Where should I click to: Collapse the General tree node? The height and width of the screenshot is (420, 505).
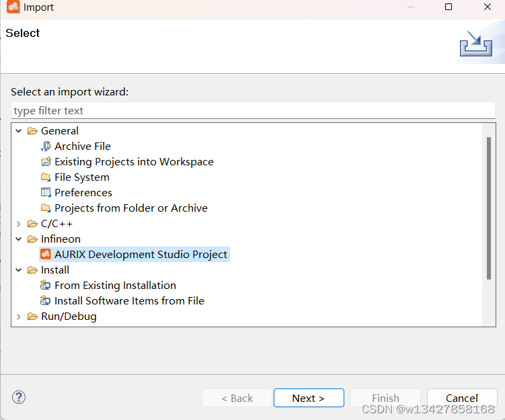(19, 131)
